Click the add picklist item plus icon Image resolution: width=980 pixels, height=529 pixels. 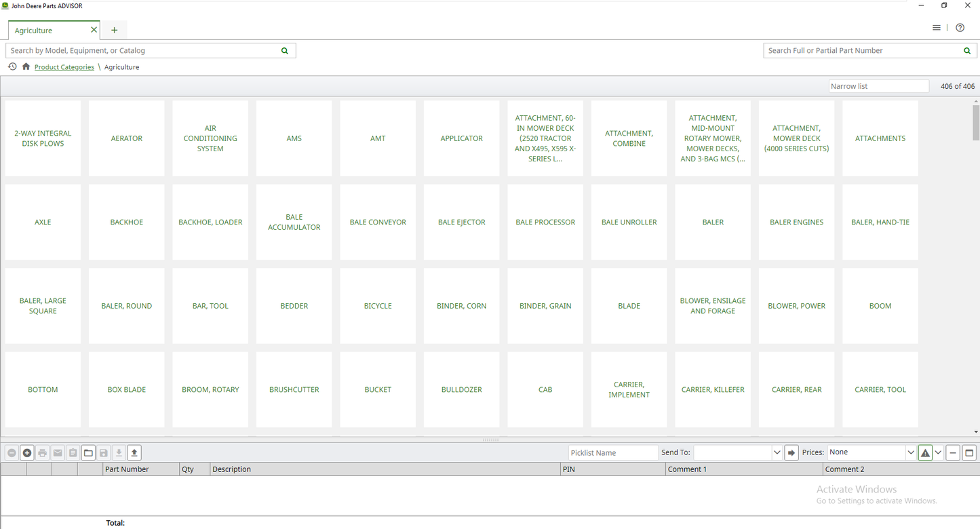[x=27, y=453]
